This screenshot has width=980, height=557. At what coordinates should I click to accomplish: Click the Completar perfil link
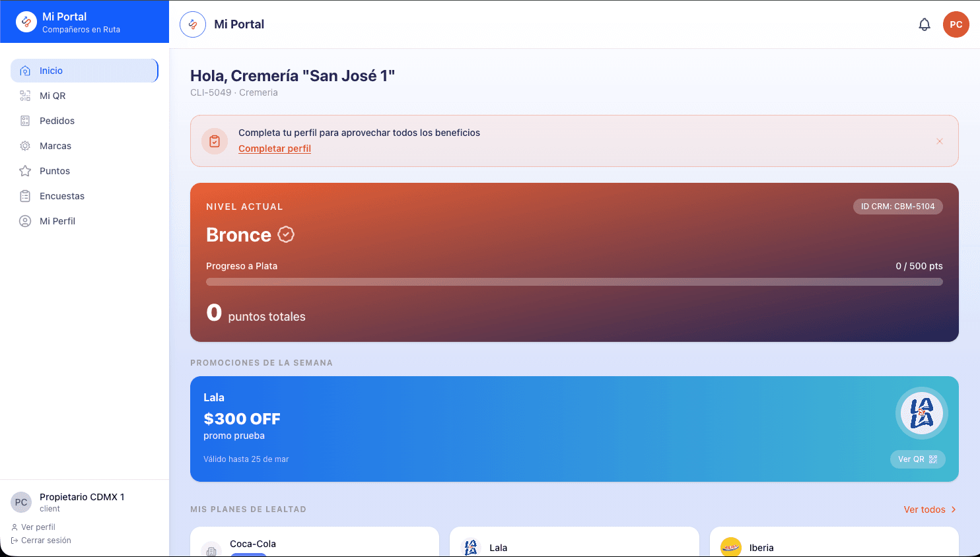275,148
